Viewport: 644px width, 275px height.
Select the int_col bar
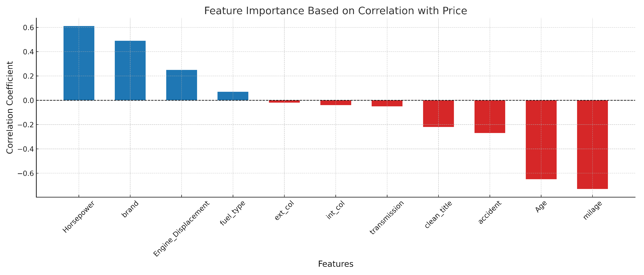[336, 103]
